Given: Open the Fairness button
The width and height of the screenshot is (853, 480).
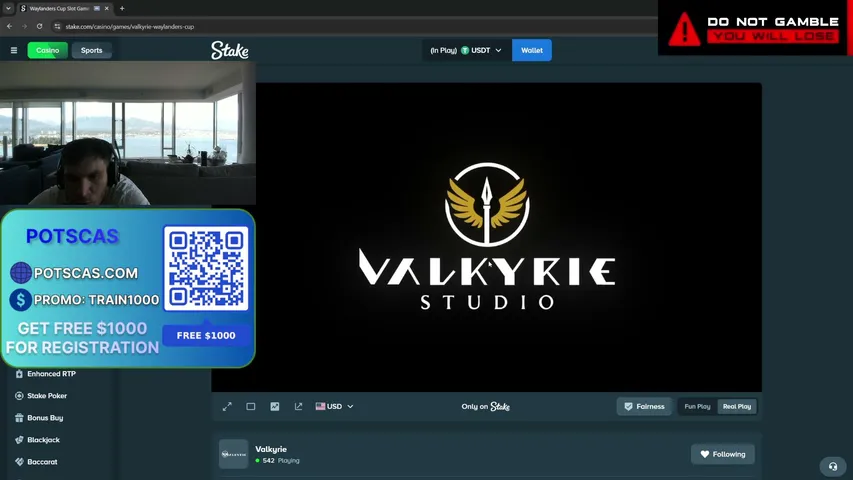Looking at the screenshot, I should click(x=644, y=407).
